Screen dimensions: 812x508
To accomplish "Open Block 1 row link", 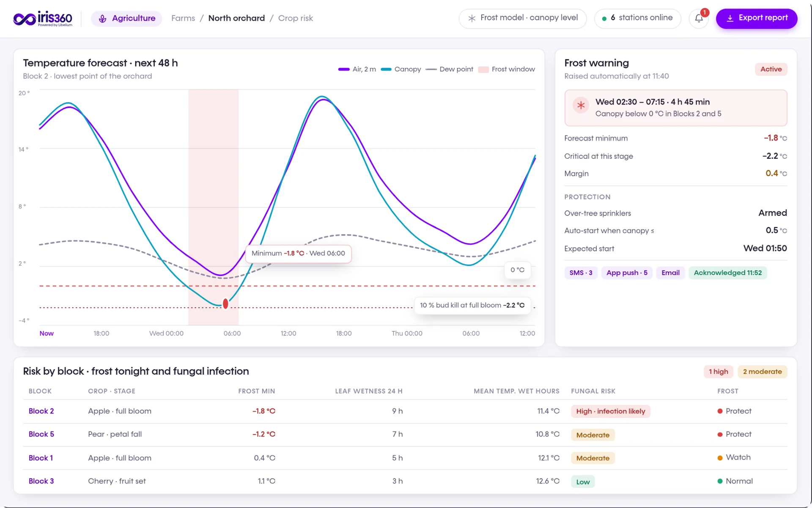I will (41, 458).
